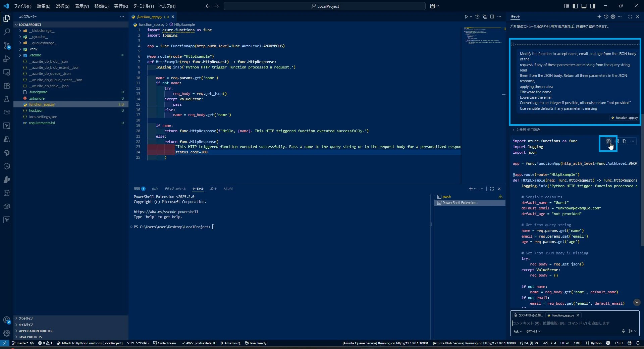The width and height of the screenshot is (644, 349).
Task: Open host.json in explorer
Action: pyautogui.click(x=71, y=110)
